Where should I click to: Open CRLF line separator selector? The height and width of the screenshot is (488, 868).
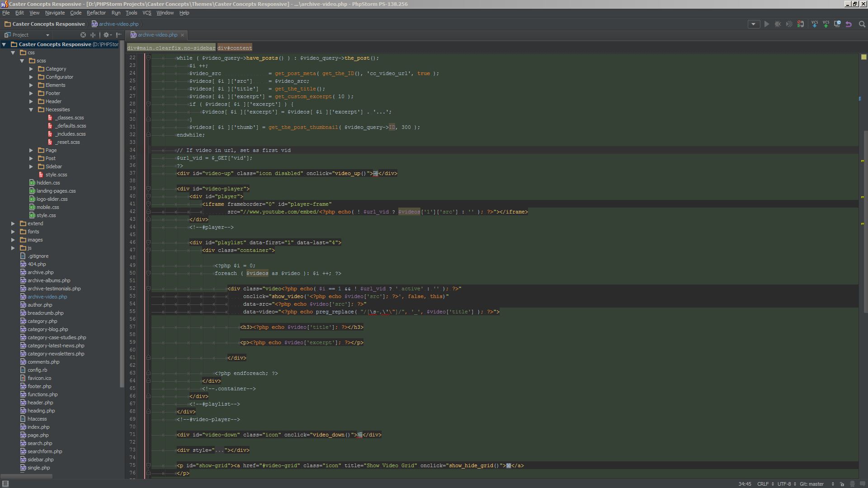(x=765, y=484)
